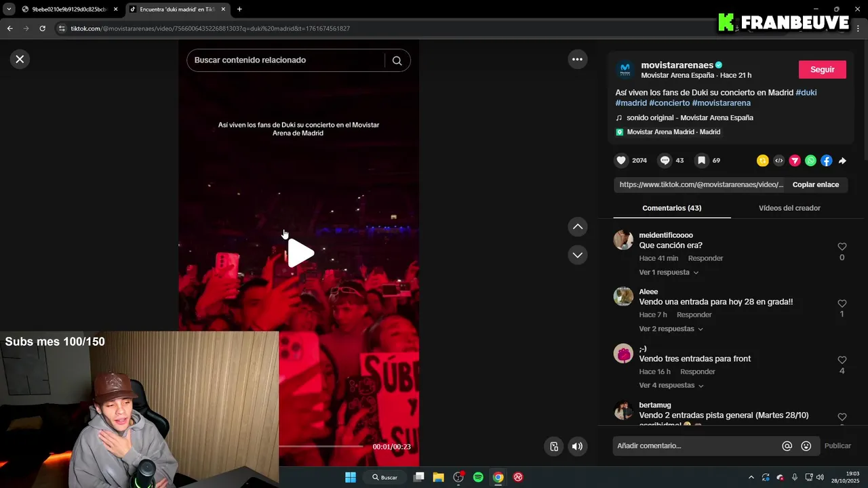
Task: Focus Buscar contenido relacionado search field
Action: click(285, 60)
